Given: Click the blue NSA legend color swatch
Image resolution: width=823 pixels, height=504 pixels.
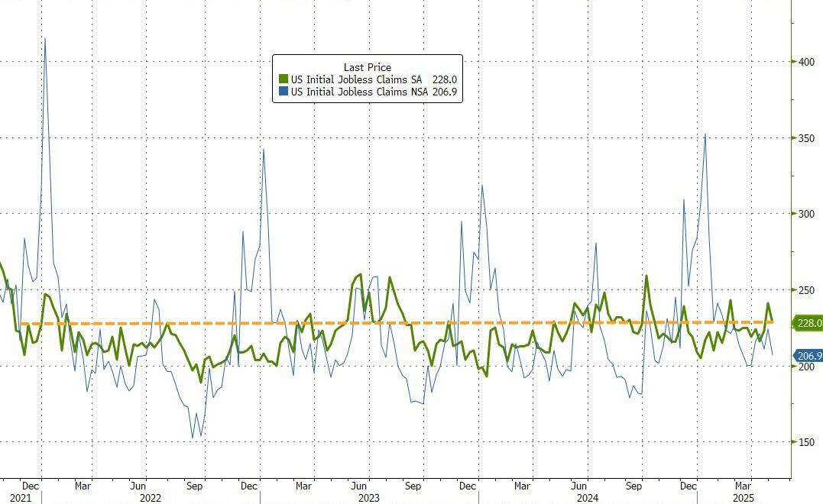Looking at the screenshot, I should [284, 92].
